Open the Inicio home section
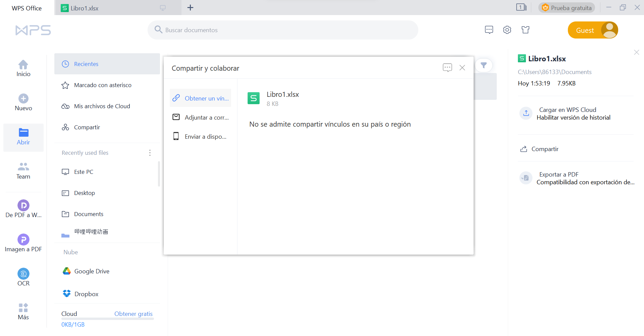644x336 pixels. 23,68
